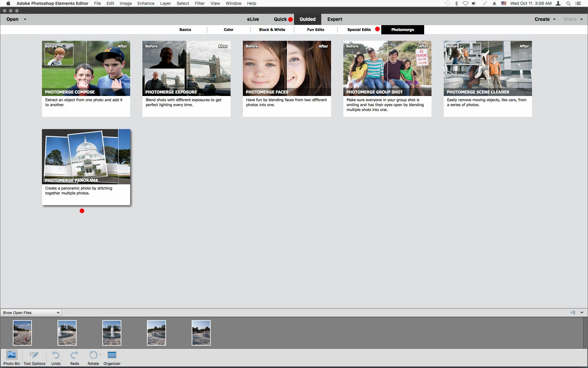Select the Special Edits category tab

[x=359, y=30]
